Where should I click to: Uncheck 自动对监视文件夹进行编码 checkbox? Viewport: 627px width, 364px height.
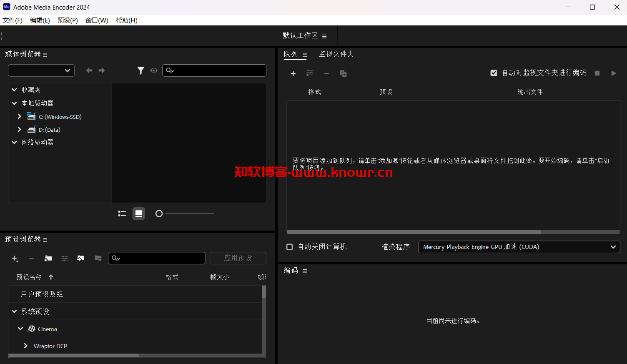tap(494, 73)
